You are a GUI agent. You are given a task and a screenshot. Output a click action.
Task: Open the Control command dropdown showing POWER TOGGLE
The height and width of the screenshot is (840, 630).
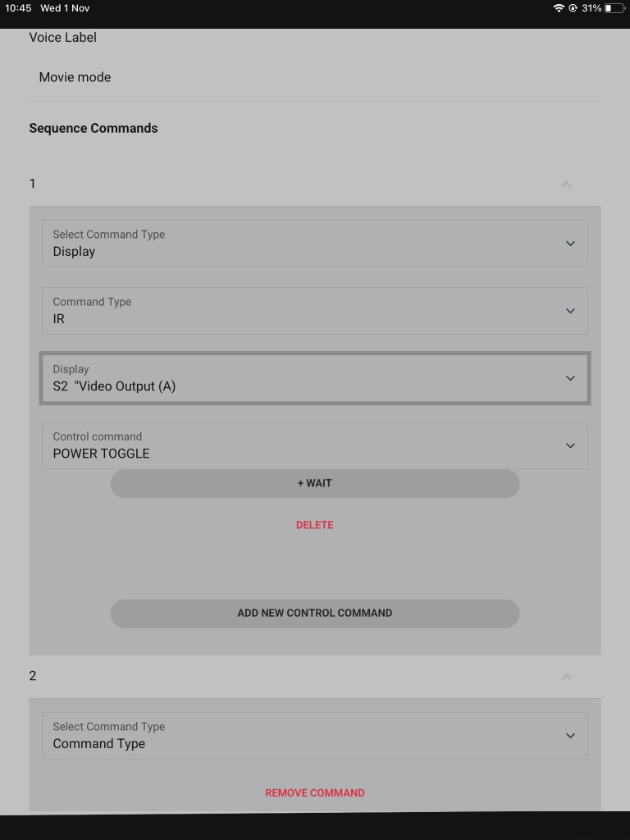coord(315,445)
